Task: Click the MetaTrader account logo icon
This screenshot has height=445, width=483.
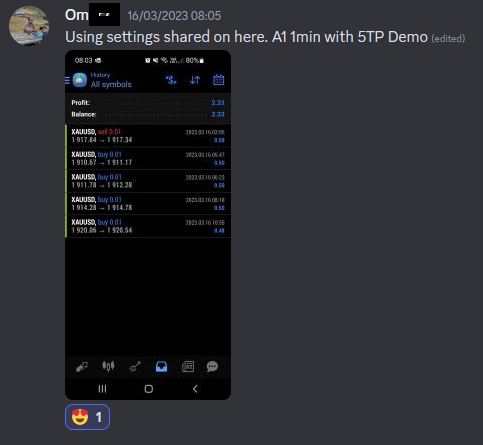Action: tap(80, 80)
